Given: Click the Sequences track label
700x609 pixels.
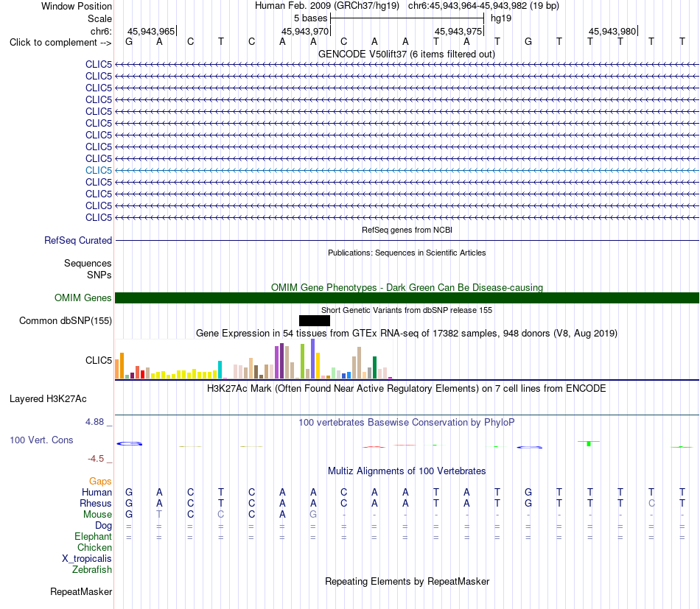Looking at the screenshot, I should coord(88,263).
